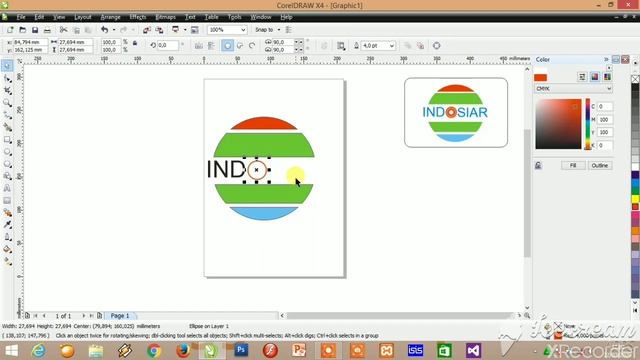Pick a shade in CMYK color square
The image size is (640, 360).
pos(558,124)
